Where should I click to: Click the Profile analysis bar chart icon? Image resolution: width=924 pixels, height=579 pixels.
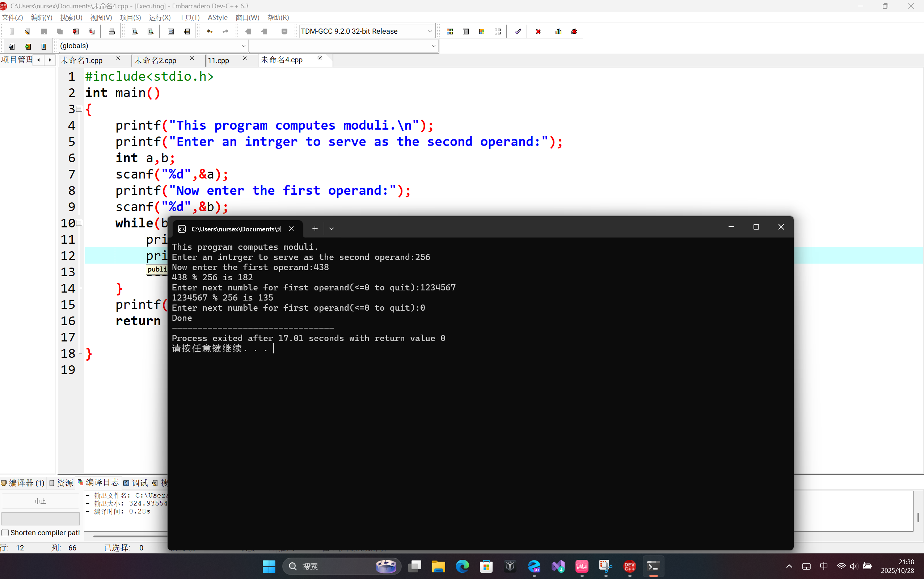558,32
